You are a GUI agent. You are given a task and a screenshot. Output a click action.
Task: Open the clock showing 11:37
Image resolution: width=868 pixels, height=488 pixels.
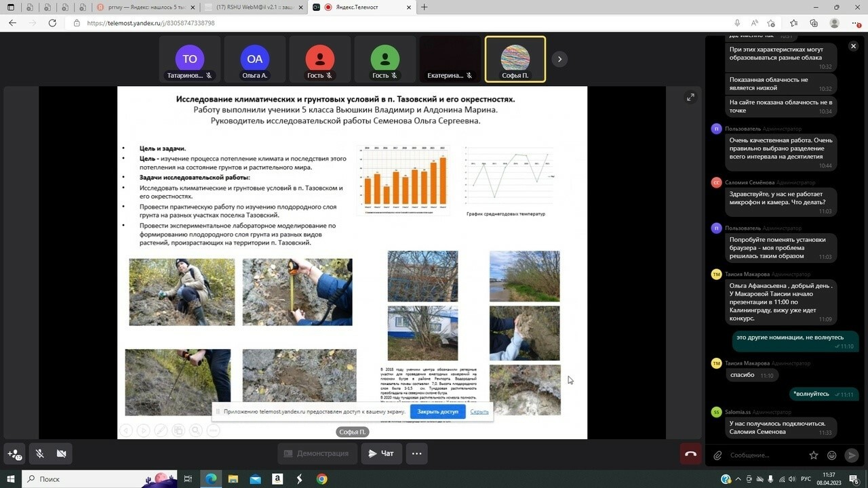828,479
